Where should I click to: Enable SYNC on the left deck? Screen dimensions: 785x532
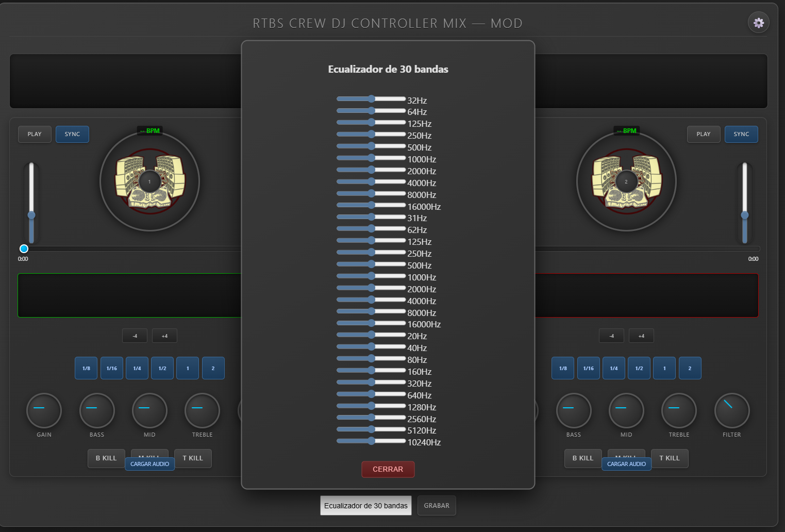(x=72, y=134)
